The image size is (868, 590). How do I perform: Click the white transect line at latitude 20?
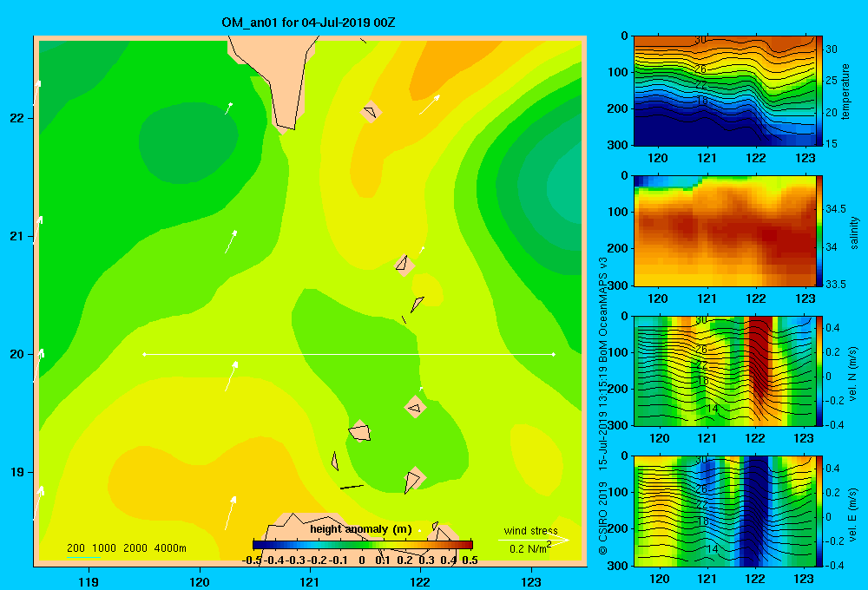[x=349, y=354]
